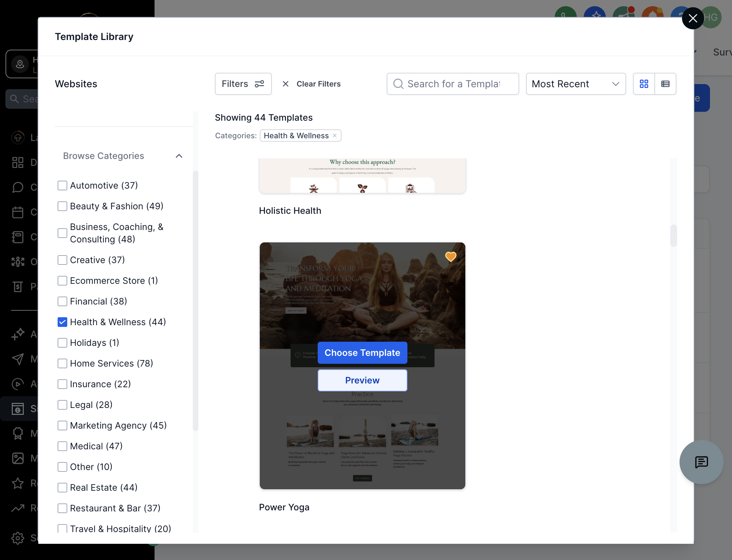Click Choose Template on Power Yoga
The width and height of the screenshot is (732, 560).
pyautogui.click(x=362, y=353)
